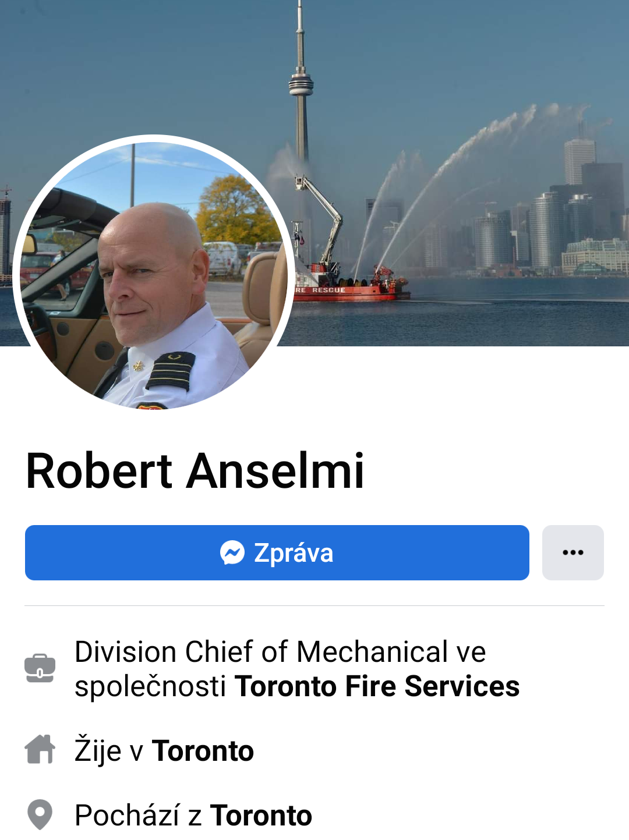Tap the Zpráva message button
Image resolution: width=629 pixels, height=840 pixels.
[277, 552]
